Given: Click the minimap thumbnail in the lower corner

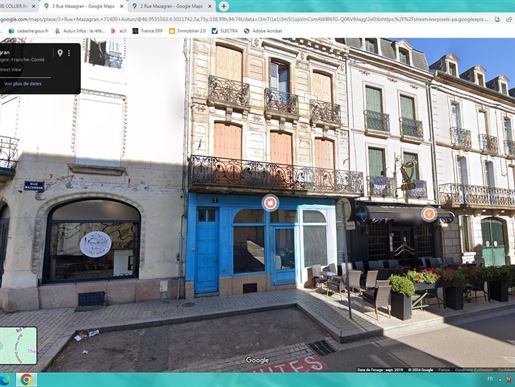Looking at the screenshot, I should (18, 345).
